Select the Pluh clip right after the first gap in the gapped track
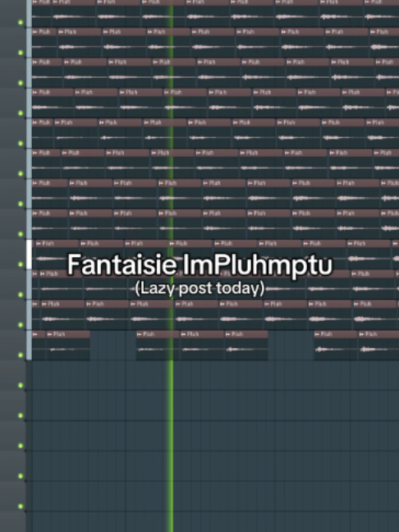 point(158,345)
